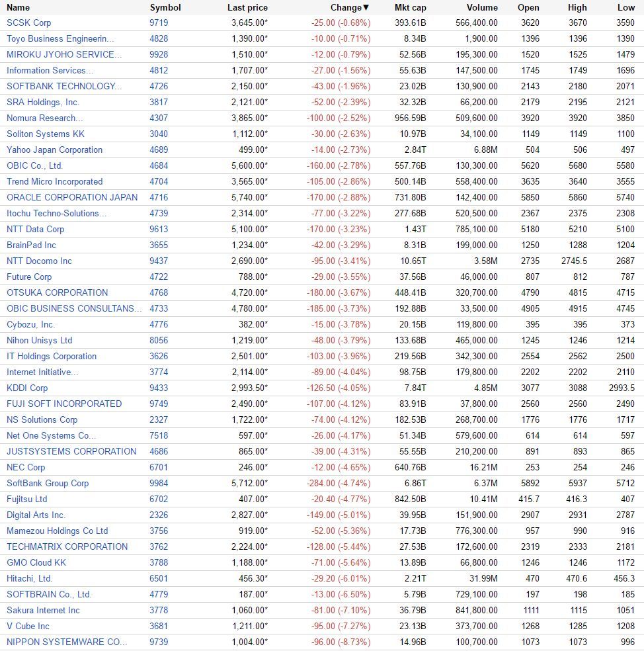Sort by the Volume column header

[x=482, y=7]
